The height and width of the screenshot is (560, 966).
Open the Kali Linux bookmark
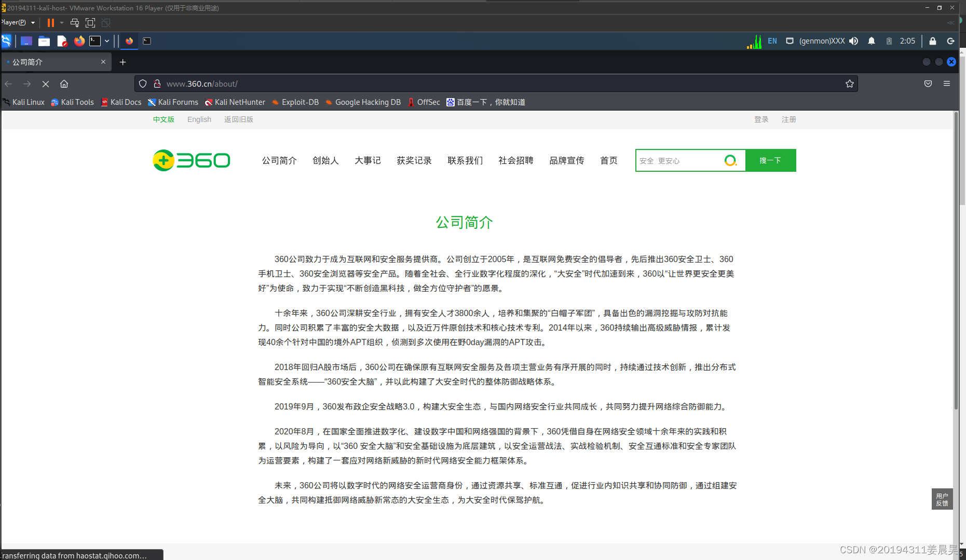click(x=24, y=102)
